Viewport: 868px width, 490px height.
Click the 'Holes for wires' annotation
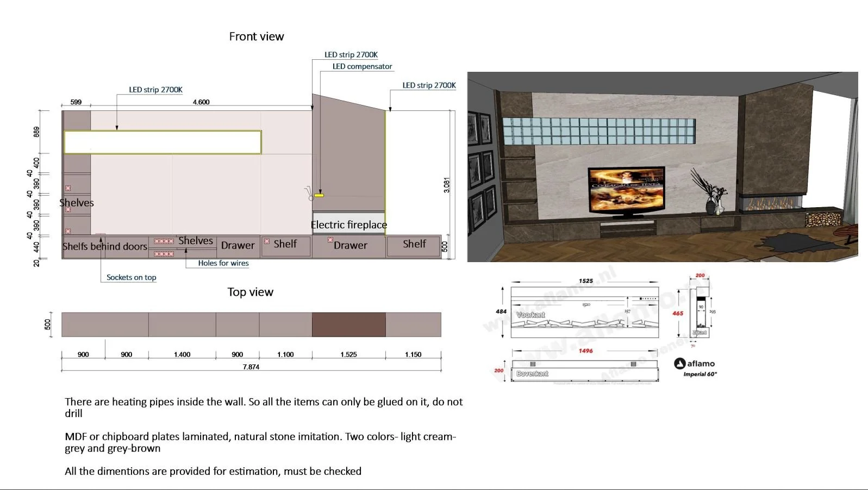pyautogui.click(x=223, y=263)
